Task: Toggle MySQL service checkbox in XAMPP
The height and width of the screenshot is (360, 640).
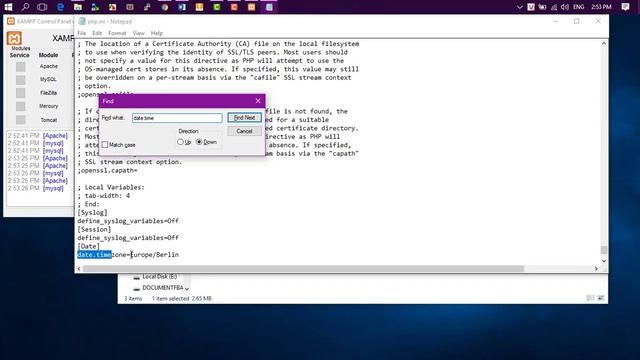Action: [20, 80]
